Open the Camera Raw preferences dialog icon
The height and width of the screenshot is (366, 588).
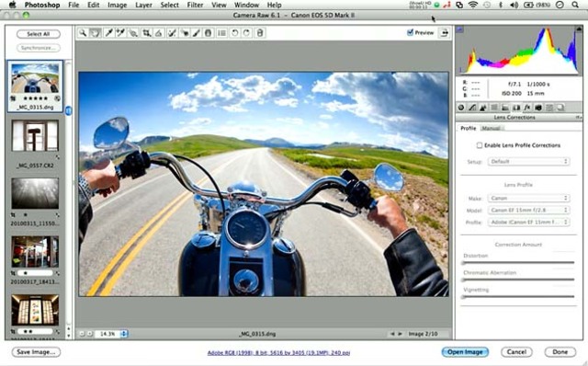point(221,33)
